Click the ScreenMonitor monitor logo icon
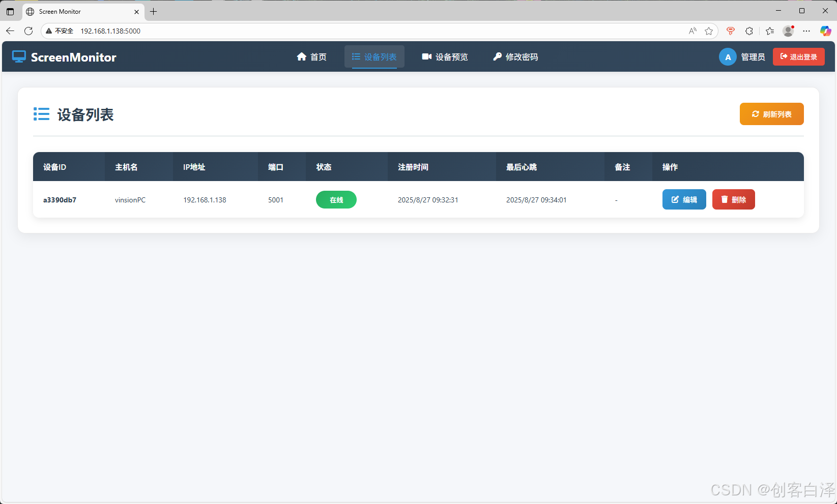 coord(19,56)
